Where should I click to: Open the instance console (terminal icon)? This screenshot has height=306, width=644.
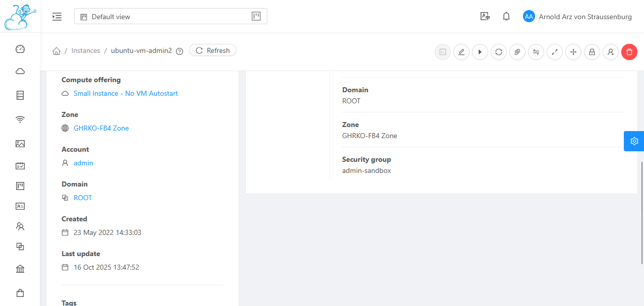click(x=442, y=51)
